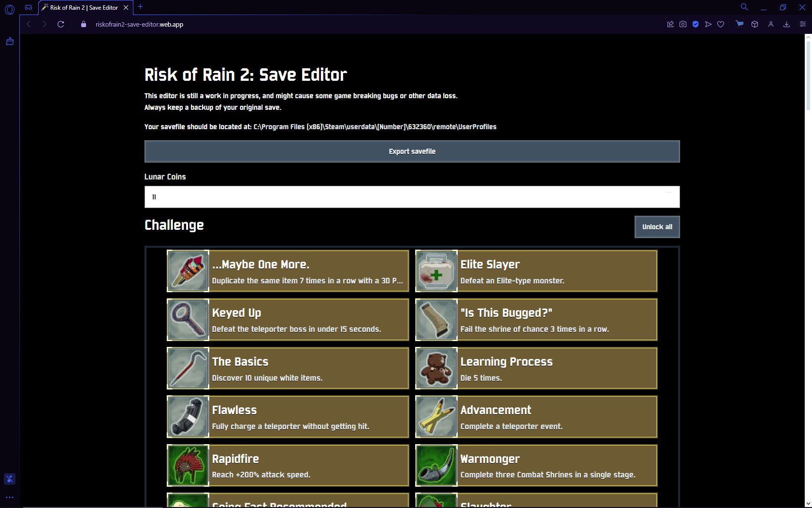Toggle the '...Maybe One More.' challenge card
Image resolution: width=812 pixels, height=508 pixels.
(x=288, y=271)
